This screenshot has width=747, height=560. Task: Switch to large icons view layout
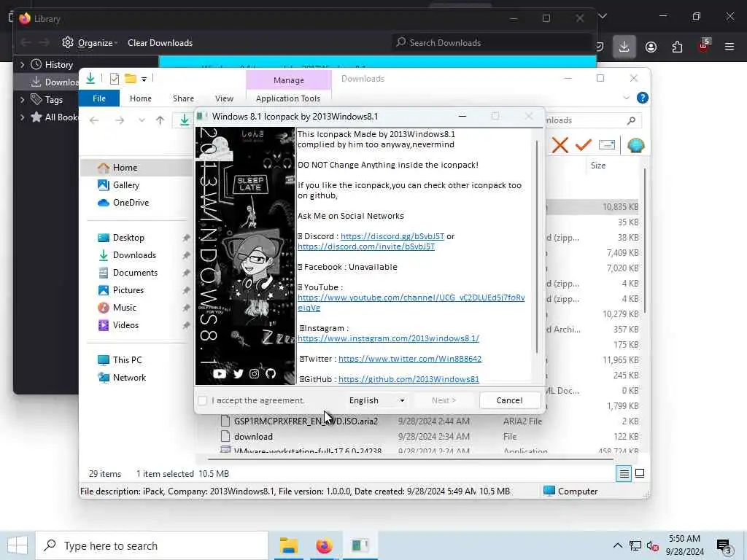pyautogui.click(x=640, y=473)
